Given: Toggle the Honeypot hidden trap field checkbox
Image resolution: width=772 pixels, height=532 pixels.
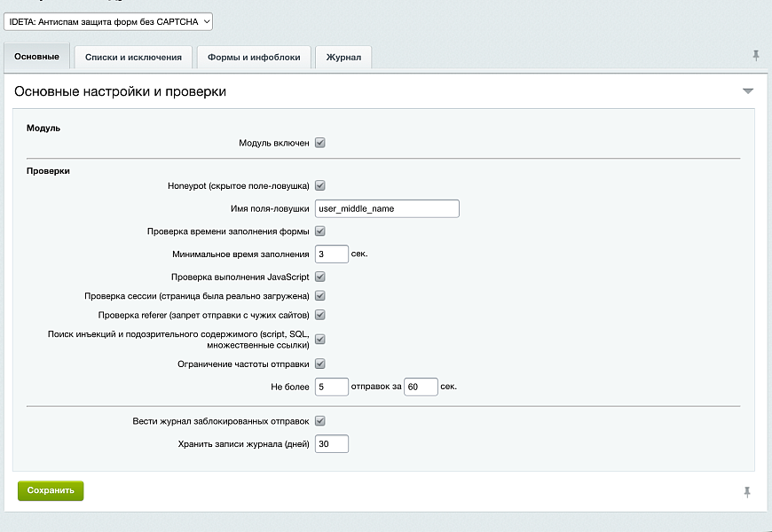Looking at the screenshot, I should point(320,185).
